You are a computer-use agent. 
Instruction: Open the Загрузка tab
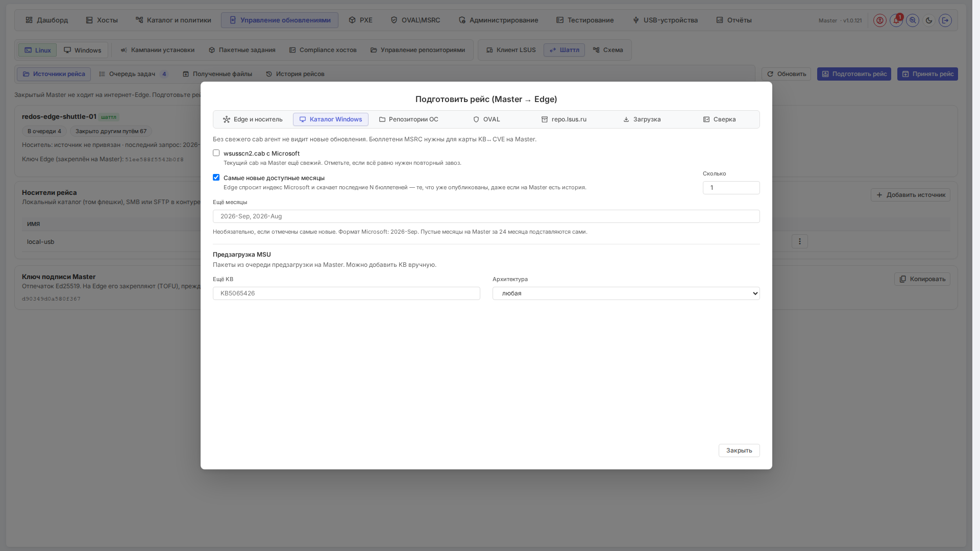click(642, 119)
